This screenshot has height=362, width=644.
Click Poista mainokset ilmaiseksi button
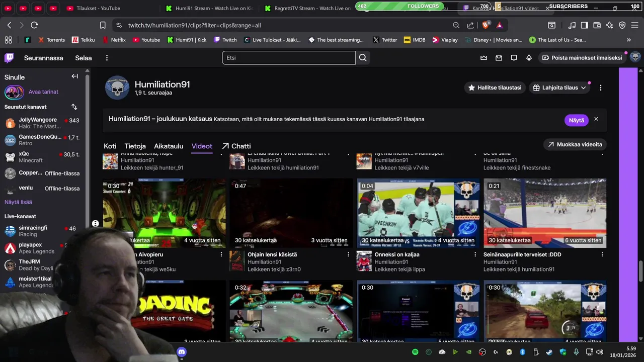pyautogui.click(x=582, y=58)
